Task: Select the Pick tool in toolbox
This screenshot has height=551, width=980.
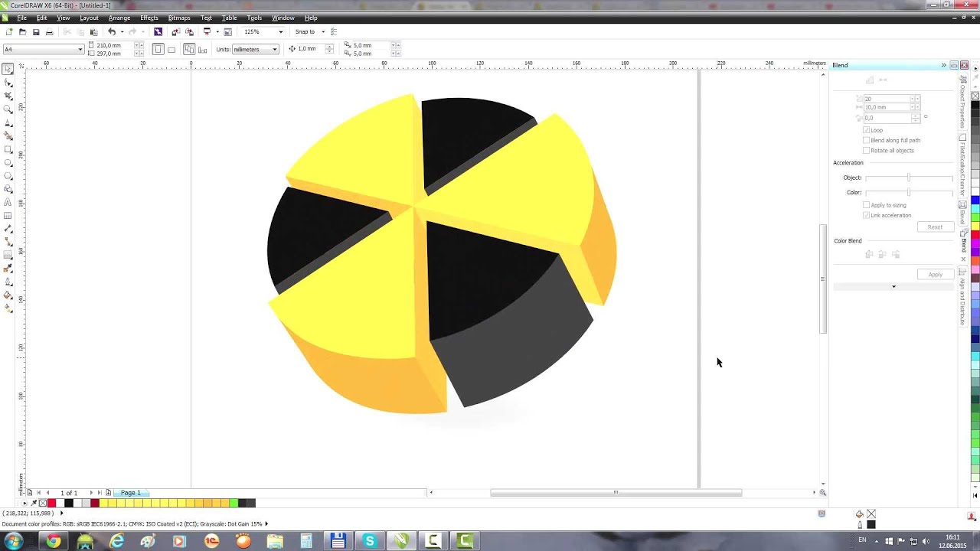Action: (x=8, y=69)
